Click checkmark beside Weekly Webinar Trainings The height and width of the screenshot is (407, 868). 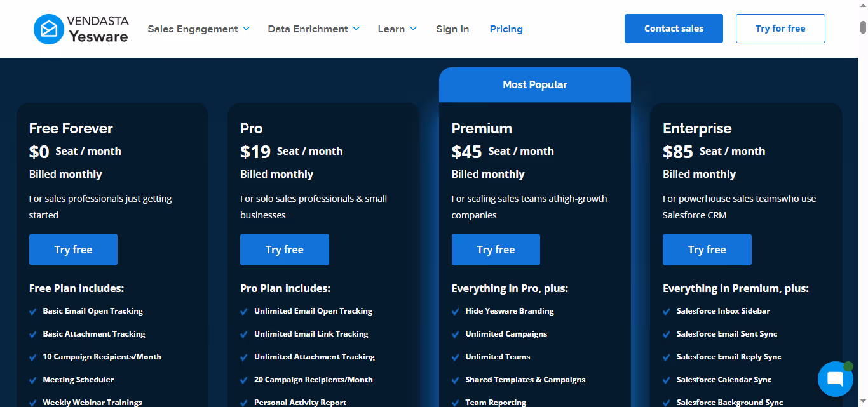[33, 403]
